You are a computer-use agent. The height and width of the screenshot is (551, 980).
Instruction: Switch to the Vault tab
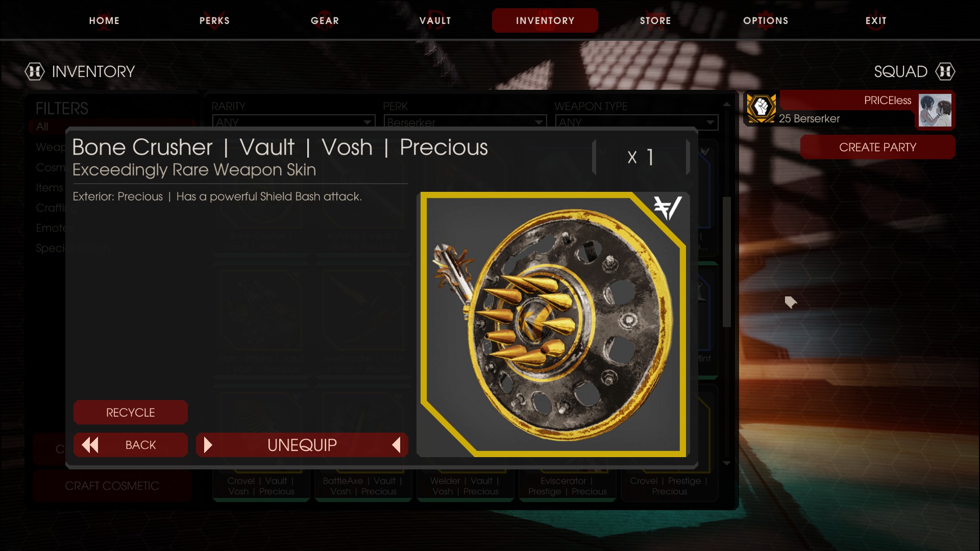pyautogui.click(x=435, y=20)
